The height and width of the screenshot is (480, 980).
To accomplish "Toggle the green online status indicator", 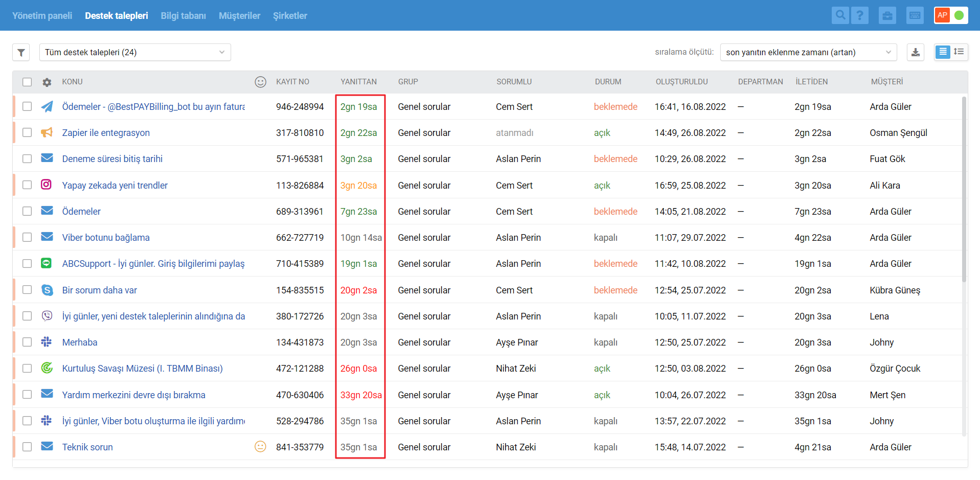I will coord(959,15).
